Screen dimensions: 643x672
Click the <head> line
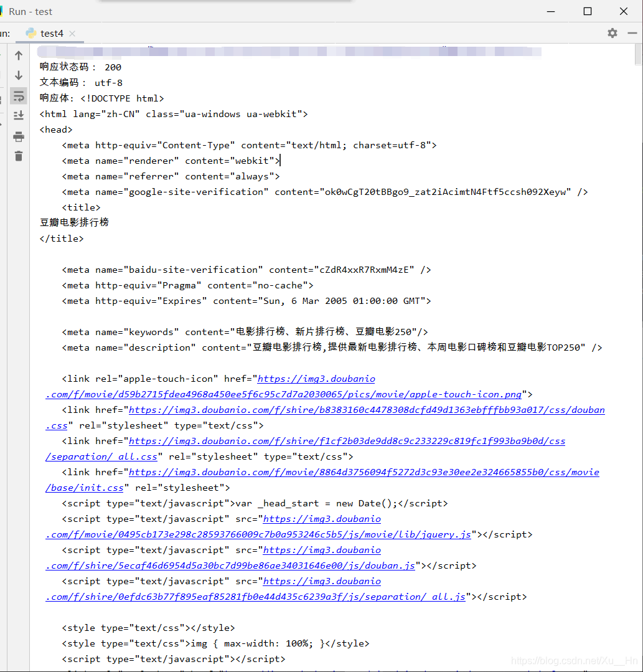tap(56, 130)
